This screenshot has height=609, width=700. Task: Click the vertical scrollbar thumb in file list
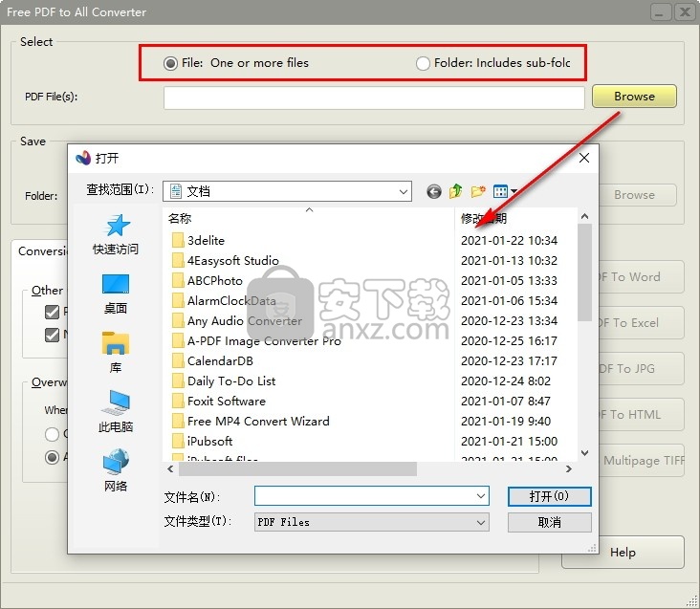click(x=584, y=272)
